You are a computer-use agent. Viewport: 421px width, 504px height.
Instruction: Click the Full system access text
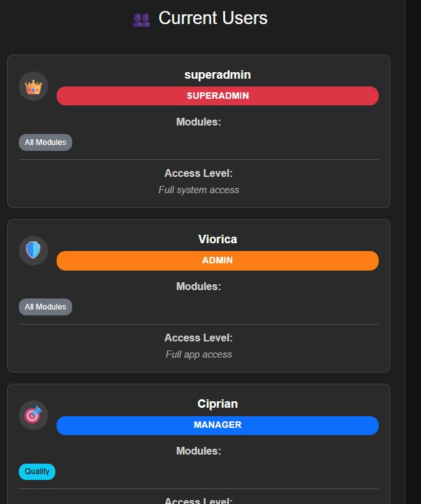point(198,190)
